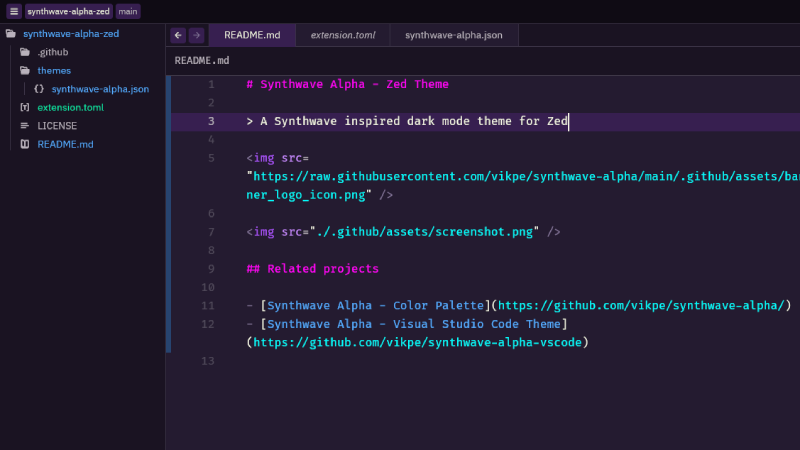
Task: Click the .github folder icon
Action: 24,52
